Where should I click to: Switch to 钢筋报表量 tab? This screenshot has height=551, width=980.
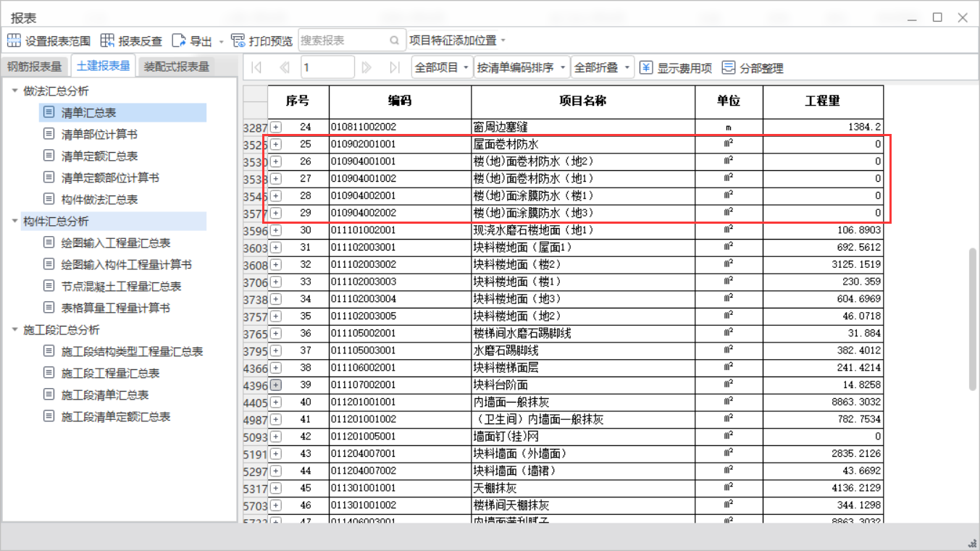click(x=35, y=67)
